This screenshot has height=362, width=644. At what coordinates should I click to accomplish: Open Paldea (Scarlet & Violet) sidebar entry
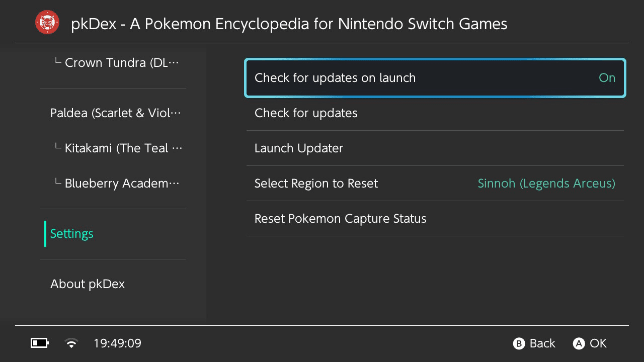pos(113,113)
